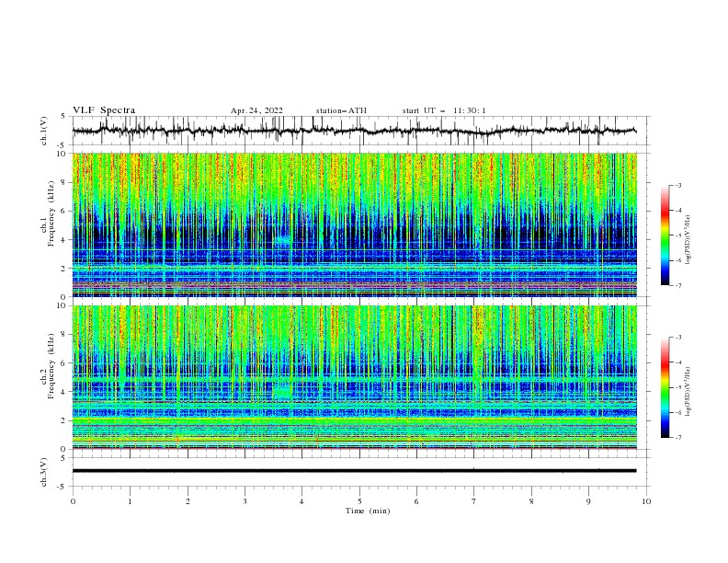Click the "Time (min)" axis title
Screen dimensions: 728x563
[368, 511]
